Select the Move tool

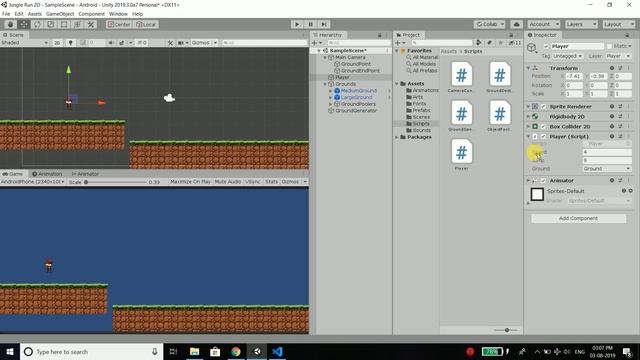[24, 24]
